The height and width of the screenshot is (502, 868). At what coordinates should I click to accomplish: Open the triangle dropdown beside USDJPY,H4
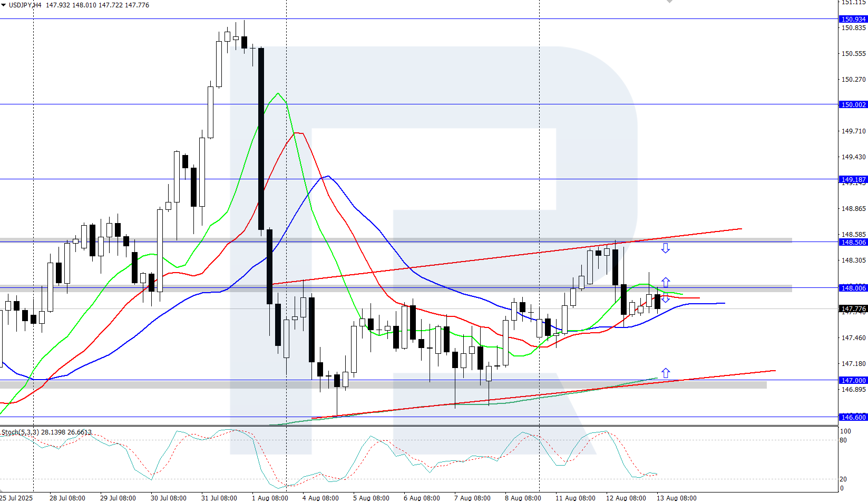(x=3, y=5)
